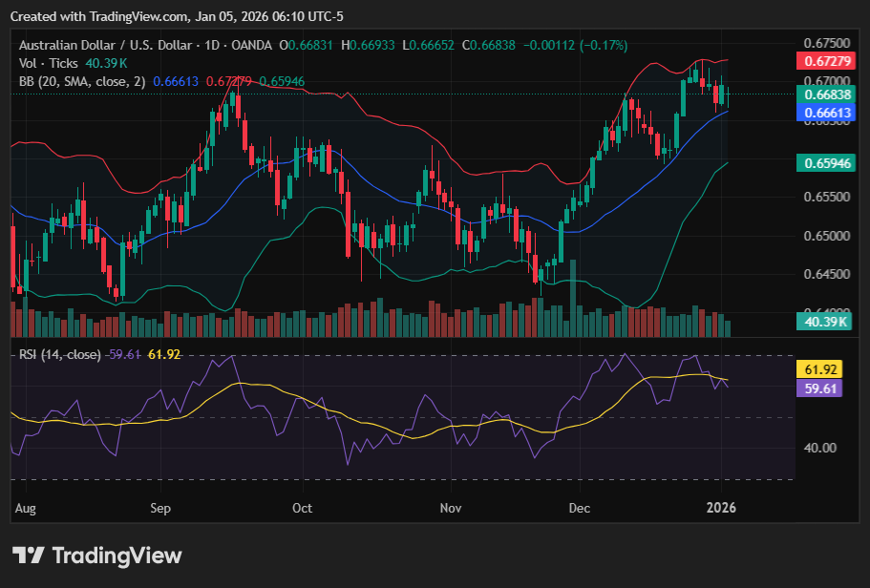Click the RSI (14, close) indicator label
The image size is (870, 588).
60,354
